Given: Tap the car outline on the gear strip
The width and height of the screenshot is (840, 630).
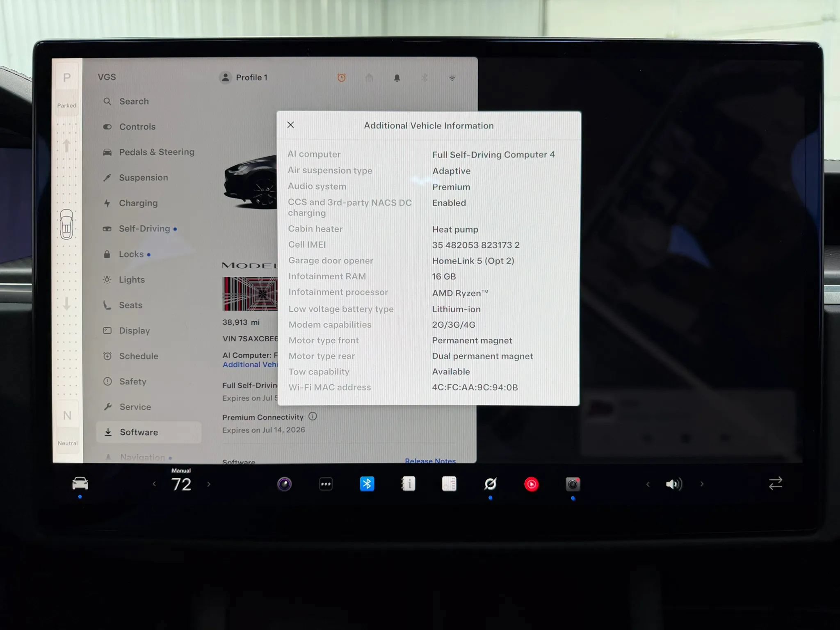Looking at the screenshot, I should click(x=66, y=224).
